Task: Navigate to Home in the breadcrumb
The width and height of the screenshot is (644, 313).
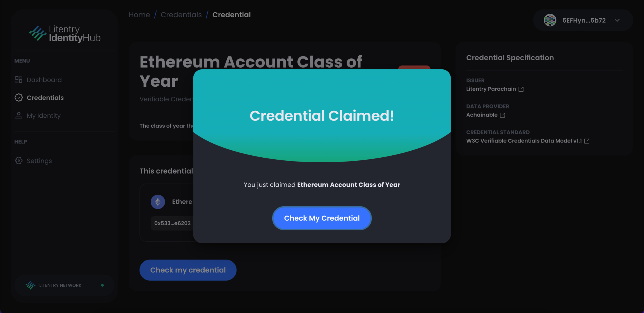Action: (139, 15)
